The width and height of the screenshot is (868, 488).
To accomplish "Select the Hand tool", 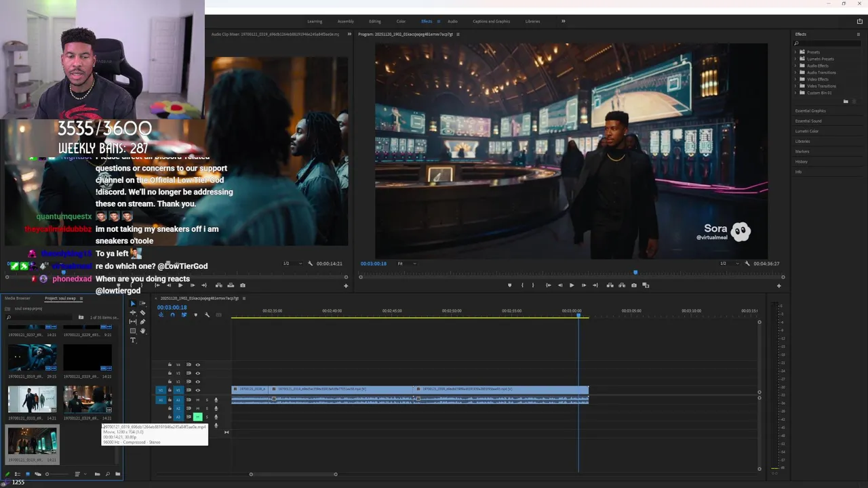I will tap(142, 331).
